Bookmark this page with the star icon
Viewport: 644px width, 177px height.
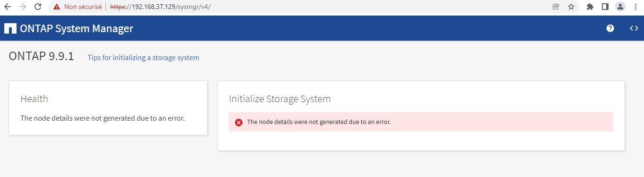point(571,7)
